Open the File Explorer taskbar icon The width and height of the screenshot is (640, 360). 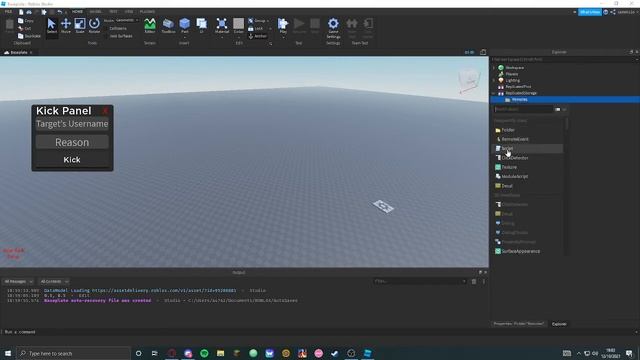click(220, 353)
